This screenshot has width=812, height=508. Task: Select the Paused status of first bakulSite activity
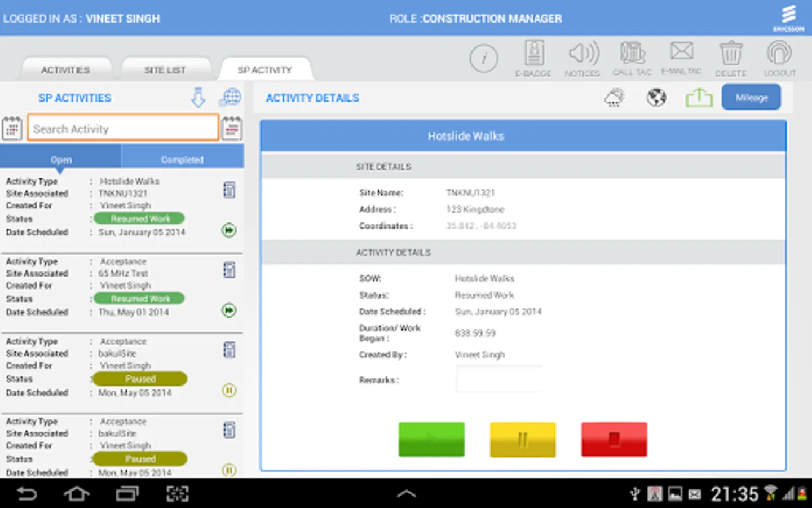coord(140,379)
